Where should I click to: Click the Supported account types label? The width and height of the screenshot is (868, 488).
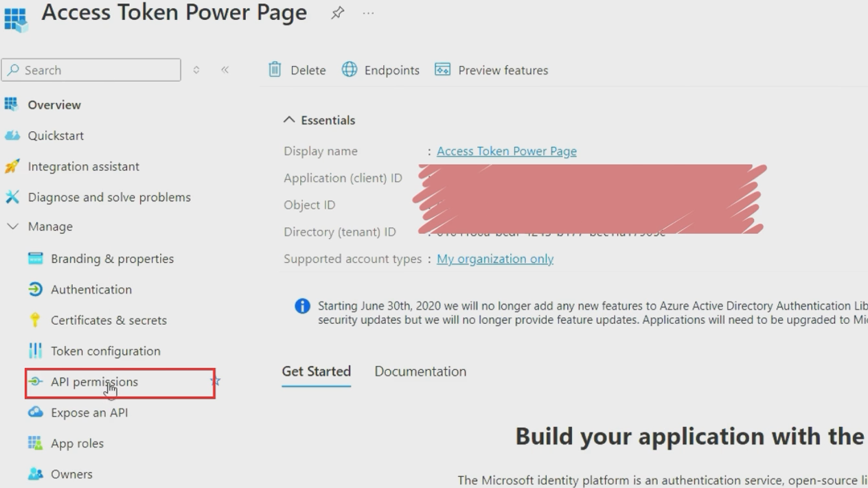click(352, 259)
